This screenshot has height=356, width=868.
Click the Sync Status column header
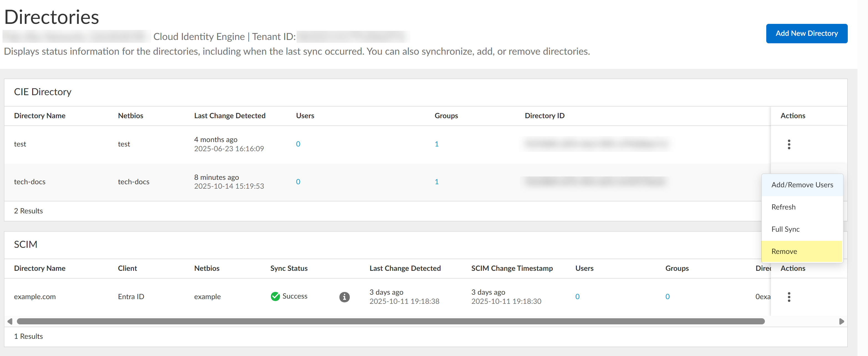coord(289,268)
